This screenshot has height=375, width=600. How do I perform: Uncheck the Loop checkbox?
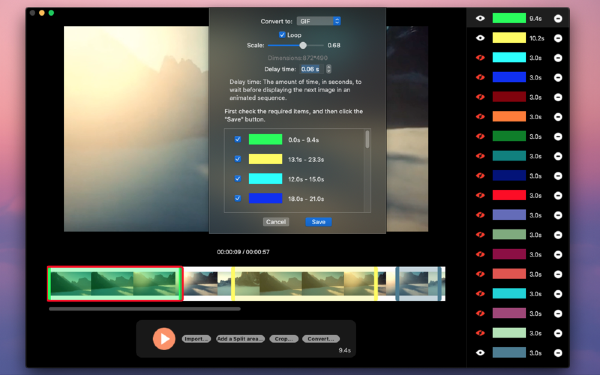click(282, 35)
